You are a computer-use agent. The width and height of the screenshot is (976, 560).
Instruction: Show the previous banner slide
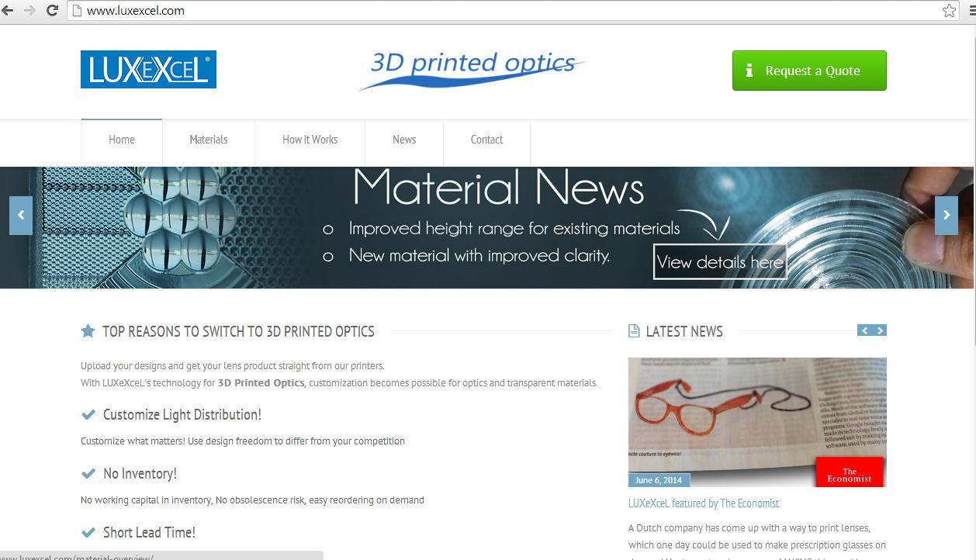(21, 215)
